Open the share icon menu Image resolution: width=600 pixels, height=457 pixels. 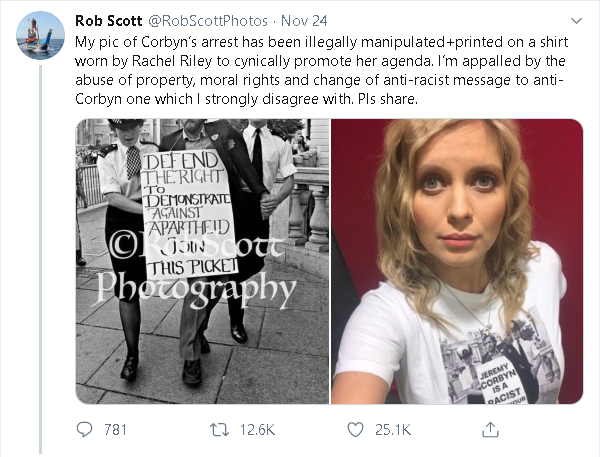click(x=490, y=430)
